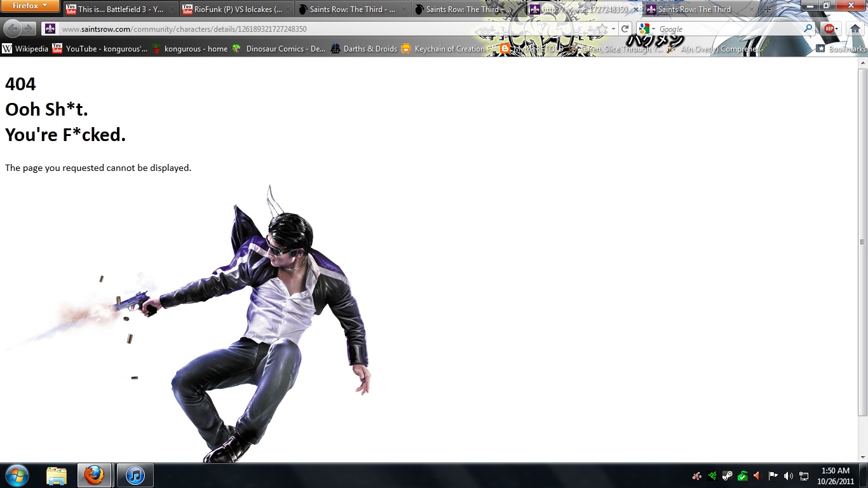Click the Saints Row fleur-de-lis site identity icon
868x488 pixels.
click(50, 29)
